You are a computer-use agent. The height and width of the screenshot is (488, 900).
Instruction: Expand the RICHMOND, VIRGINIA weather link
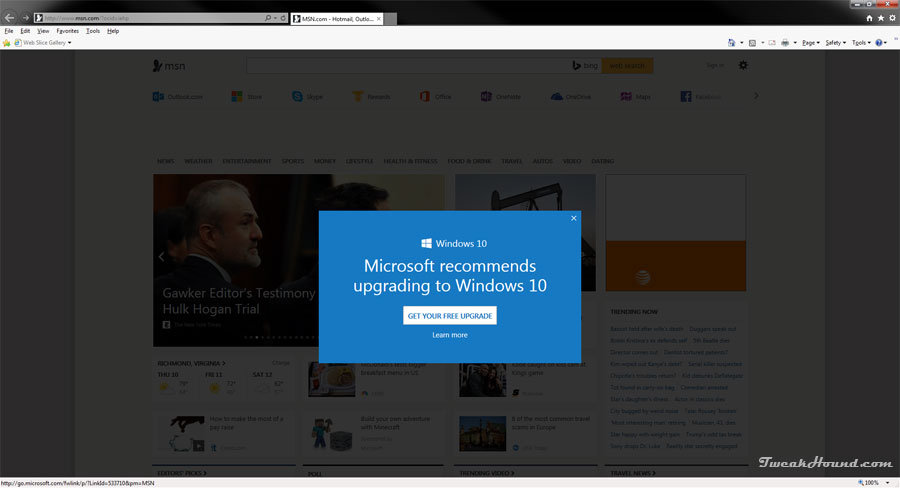(191, 363)
